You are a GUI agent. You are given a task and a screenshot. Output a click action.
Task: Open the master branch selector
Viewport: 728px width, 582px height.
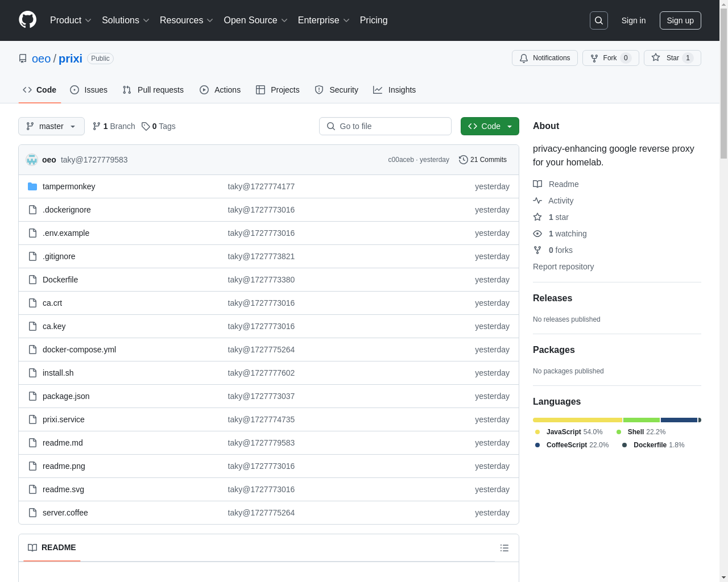point(51,126)
